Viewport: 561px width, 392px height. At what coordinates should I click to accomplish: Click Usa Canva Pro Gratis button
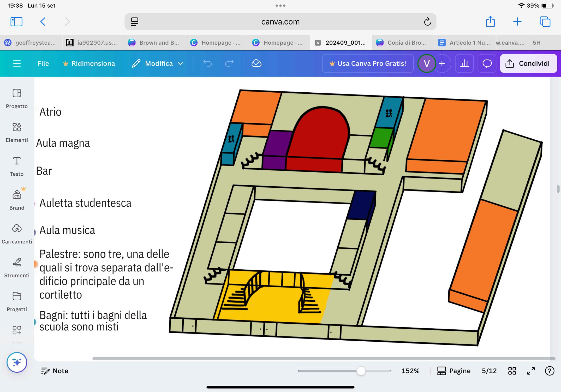[x=368, y=63]
